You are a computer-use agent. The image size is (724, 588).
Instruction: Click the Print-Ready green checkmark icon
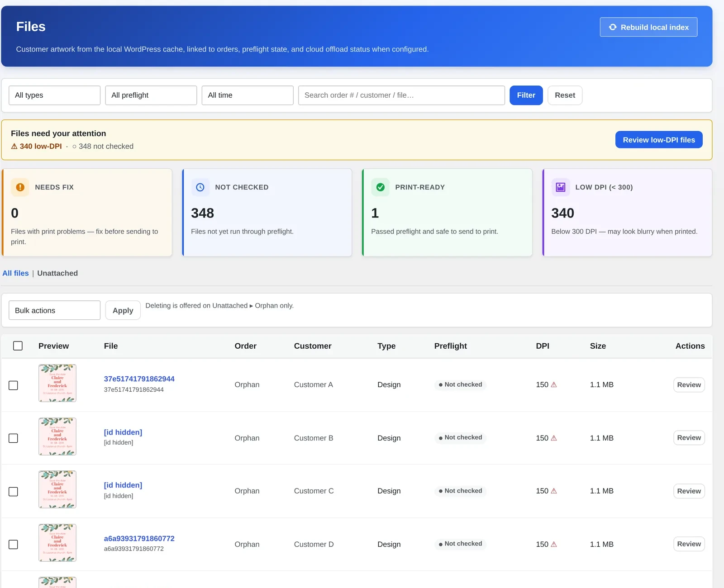381,187
